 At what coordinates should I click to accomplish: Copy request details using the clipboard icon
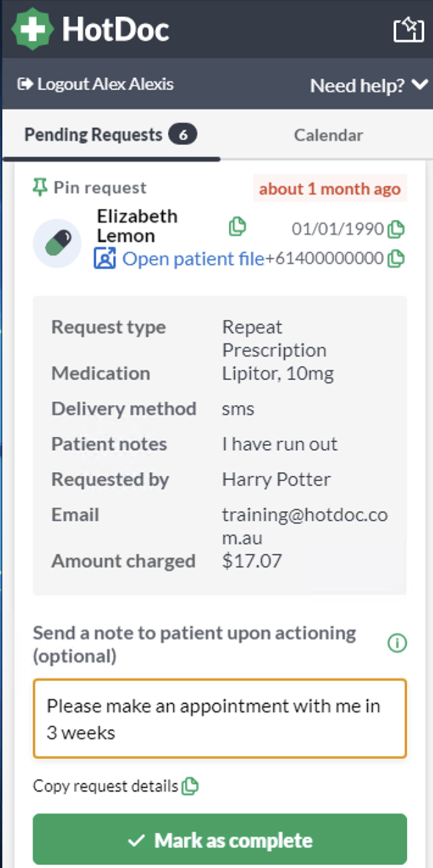189,787
